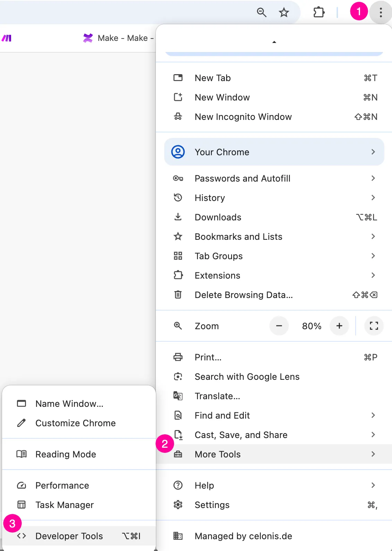Click the New Window icon
Viewport: 392px width, 551px height.
178,97
